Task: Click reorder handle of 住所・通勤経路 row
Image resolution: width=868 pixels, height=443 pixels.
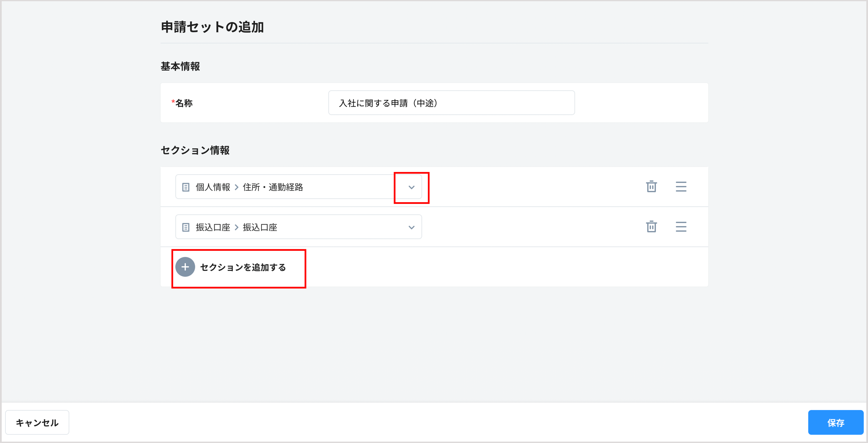Action: click(681, 186)
